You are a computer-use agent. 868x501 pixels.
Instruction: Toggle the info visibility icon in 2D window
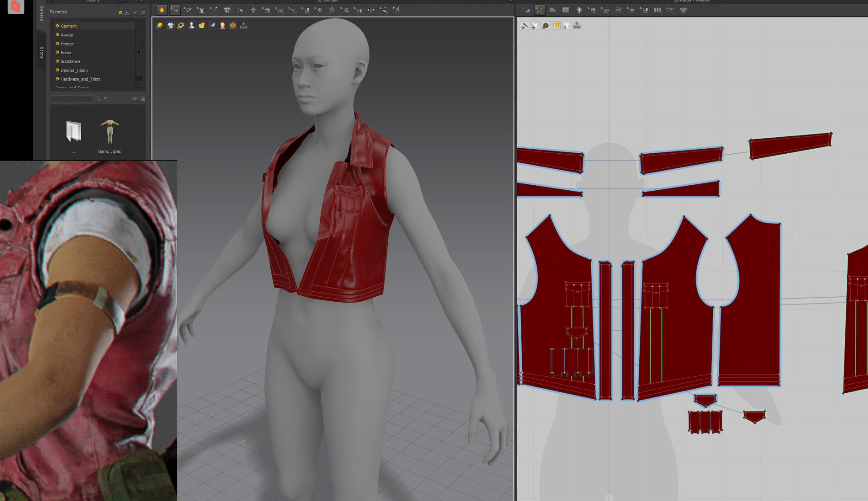tap(546, 26)
